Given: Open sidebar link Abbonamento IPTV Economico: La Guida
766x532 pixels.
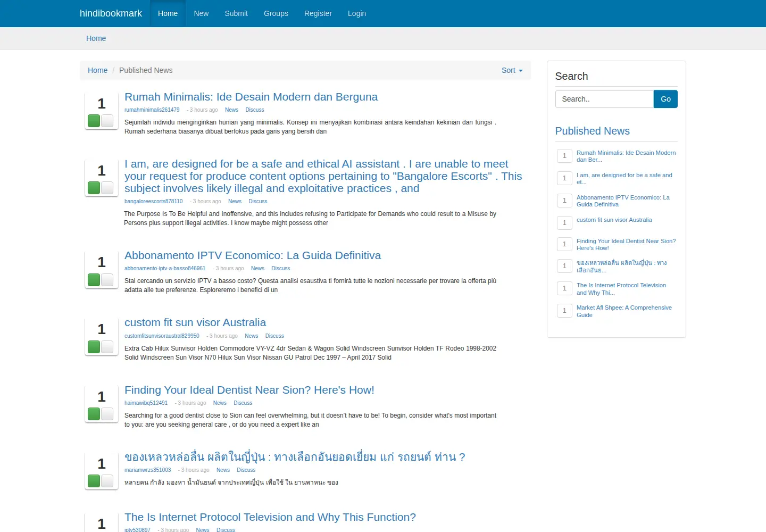Looking at the screenshot, I should 623,201.
